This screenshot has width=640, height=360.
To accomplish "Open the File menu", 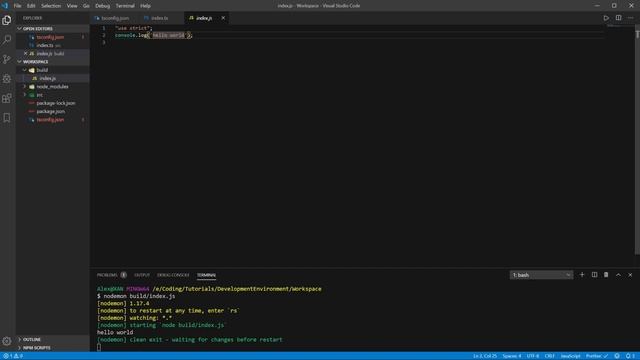I will click(x=18, y=6).
